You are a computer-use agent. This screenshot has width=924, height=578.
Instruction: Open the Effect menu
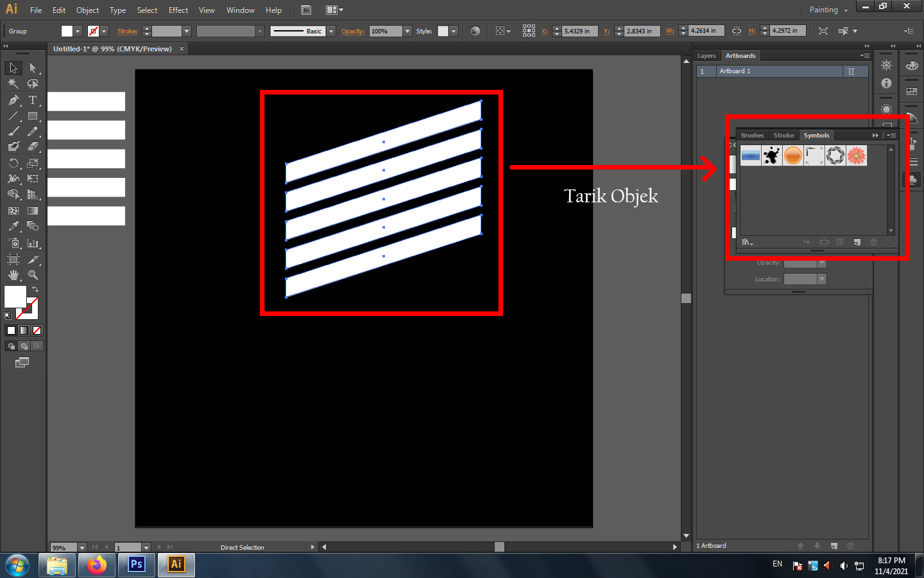click(178, 10)
